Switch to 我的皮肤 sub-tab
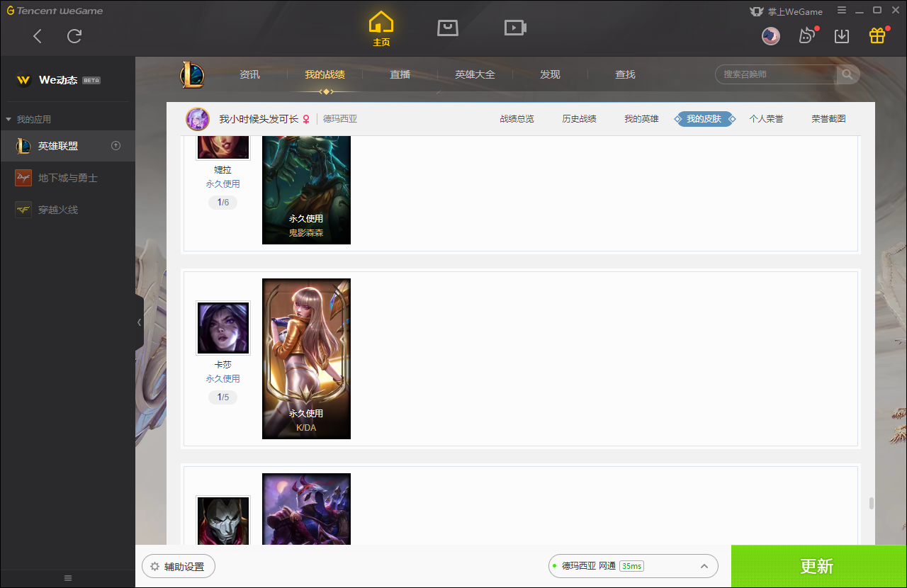Screen dimensions: 907x588 point(704,119)
